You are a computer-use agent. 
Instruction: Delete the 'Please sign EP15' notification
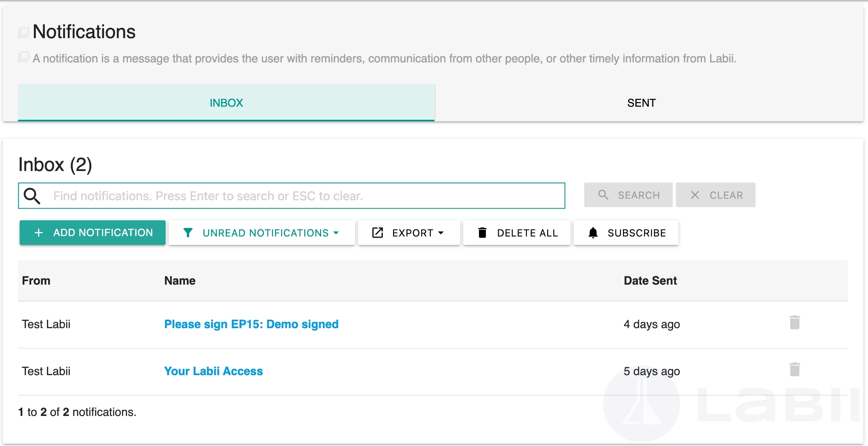(x=794, y=323)
